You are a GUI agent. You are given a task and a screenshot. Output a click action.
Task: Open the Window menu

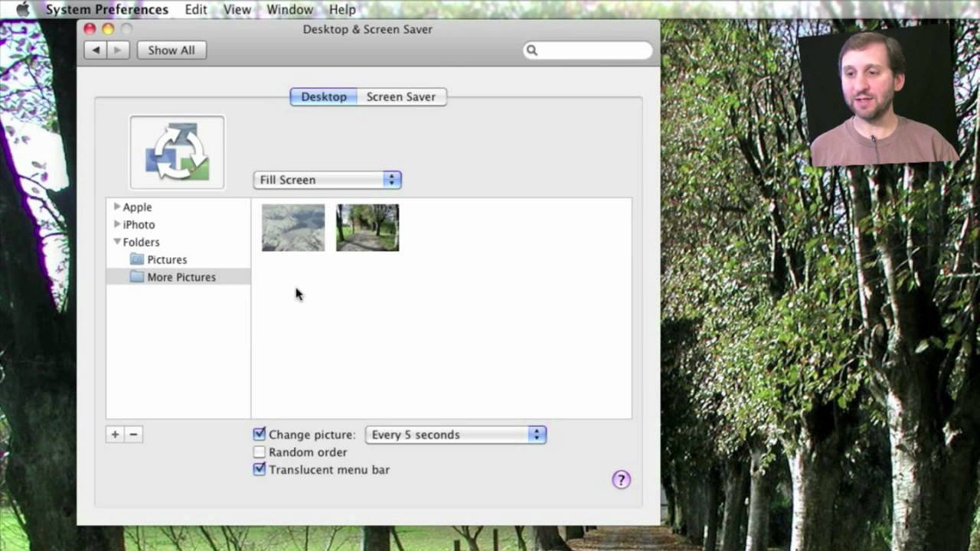(289, 9)
